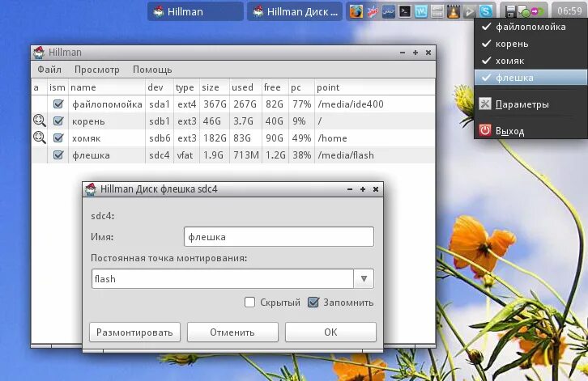This screenshot has width=588, height=381.
Task: Click the red star launcher icon
Action: [x=373, y=11]
